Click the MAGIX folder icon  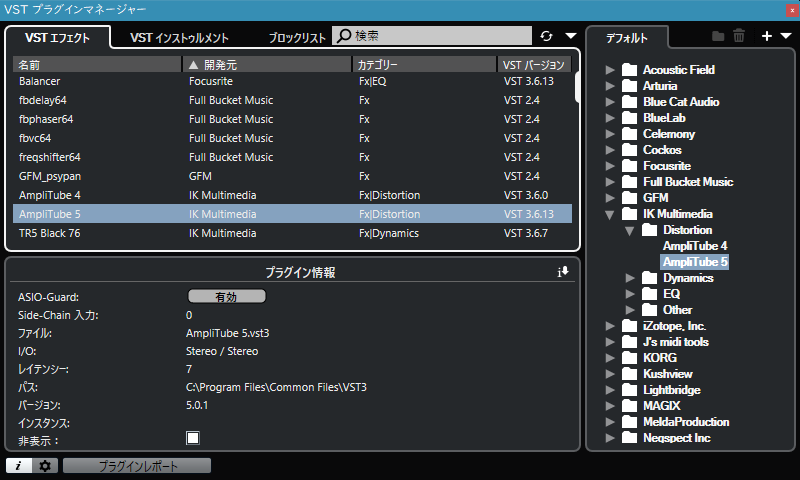coord(630,406)
